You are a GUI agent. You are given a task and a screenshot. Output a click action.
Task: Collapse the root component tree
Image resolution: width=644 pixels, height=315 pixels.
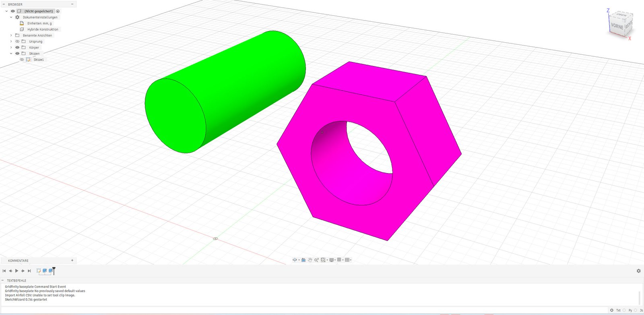6,11
